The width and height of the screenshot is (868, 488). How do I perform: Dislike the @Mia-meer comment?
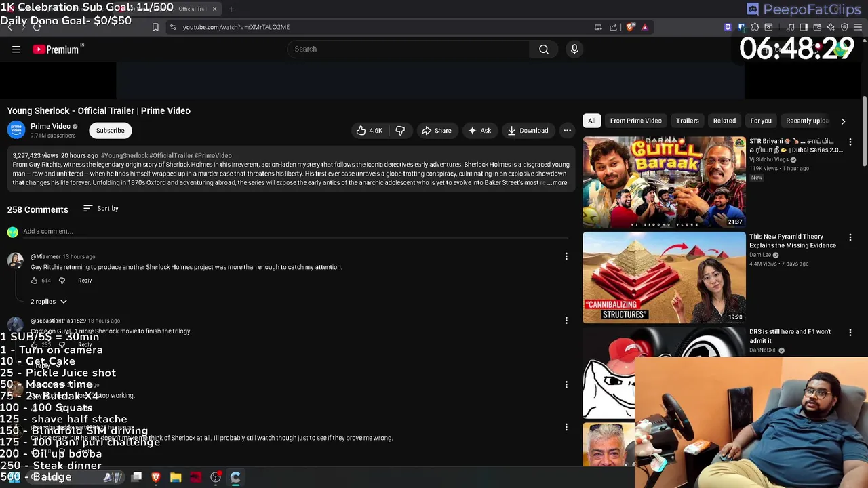(x=62, y=280)
